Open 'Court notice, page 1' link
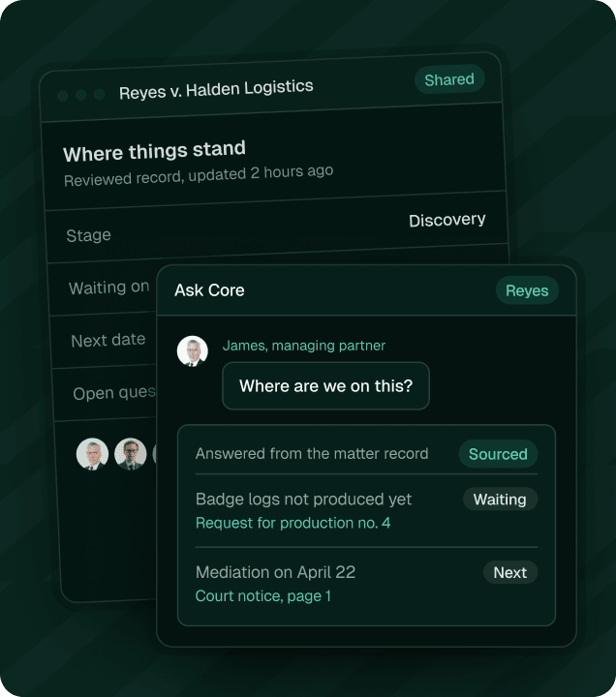616x697 pixels. pyautogui.click(x=263, y=595)
